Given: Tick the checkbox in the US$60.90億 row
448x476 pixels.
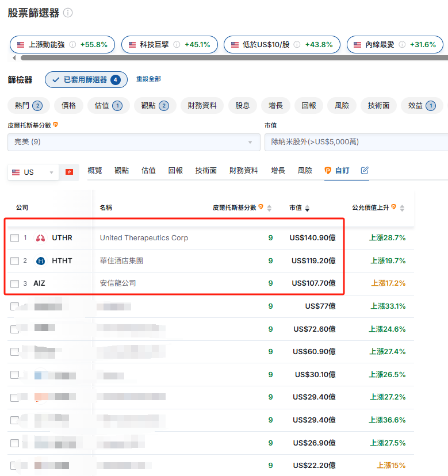Looking at the screenshot, I should [14, 352].
